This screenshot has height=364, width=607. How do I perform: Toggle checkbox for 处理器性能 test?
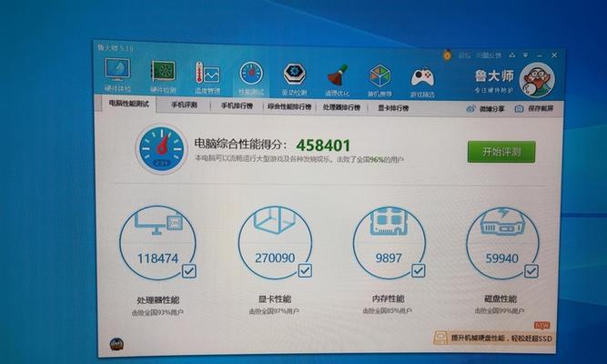point(189,271)
